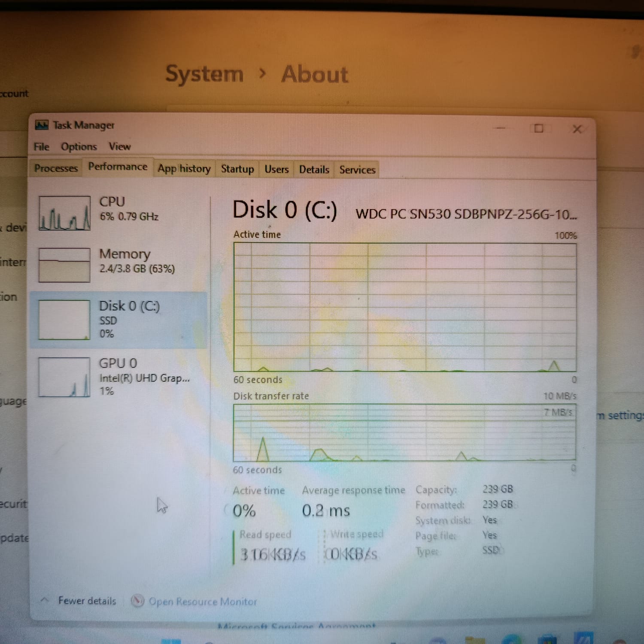Select the Memory usage graph thumbnail
This screenshot has width=644, height=644.
pyautogui.click(x=64, y=265)
